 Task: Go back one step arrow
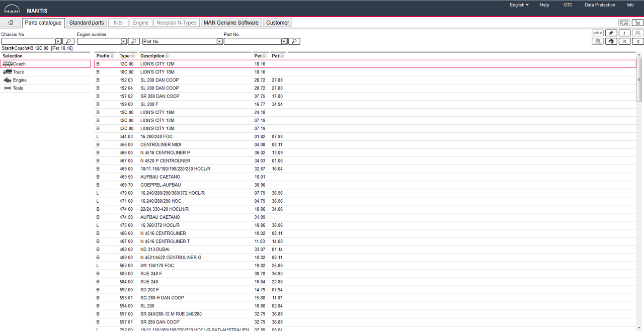pos(637,41)
